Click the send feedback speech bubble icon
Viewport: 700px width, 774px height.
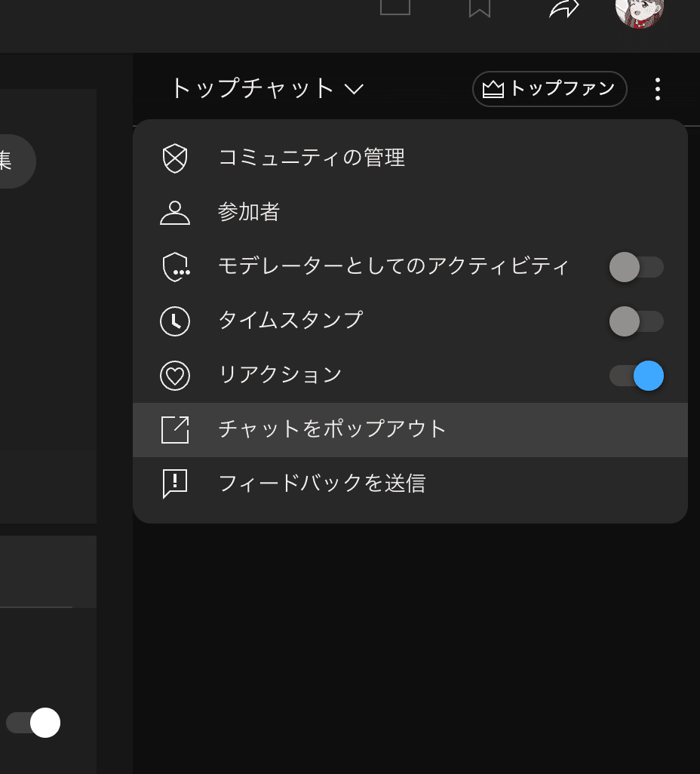tap(175, 484)
